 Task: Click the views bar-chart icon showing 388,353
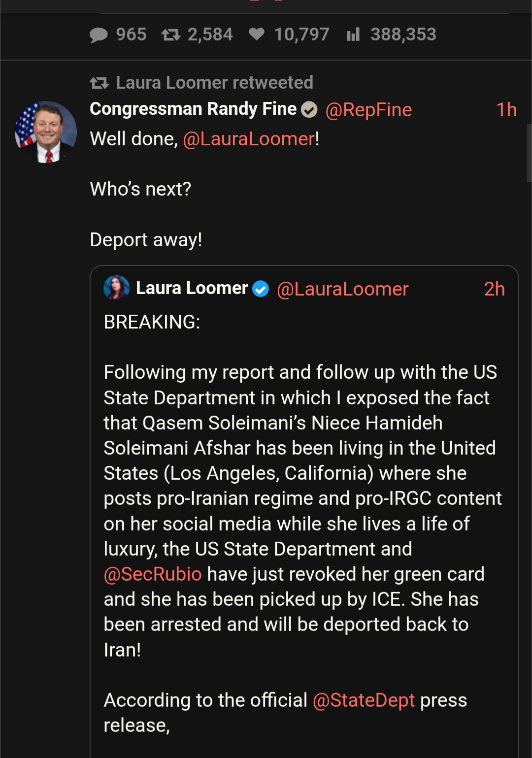(x=353, y=34)
